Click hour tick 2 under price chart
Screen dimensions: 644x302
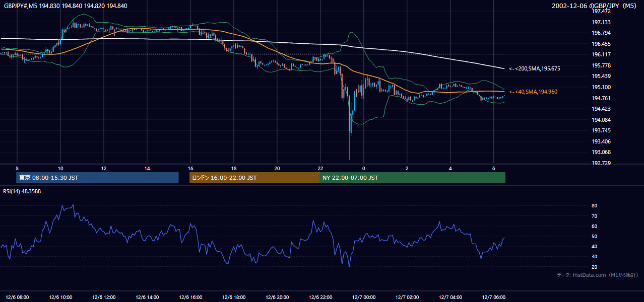coord(407,168)
